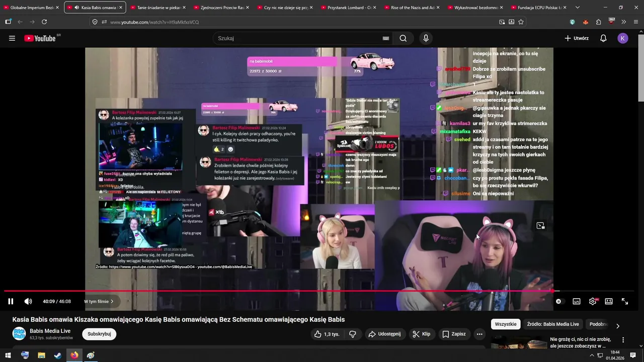This screenshot has height=362, width=644.
Task: Bookmark this page with the star
Action: (x=521, y=22)
